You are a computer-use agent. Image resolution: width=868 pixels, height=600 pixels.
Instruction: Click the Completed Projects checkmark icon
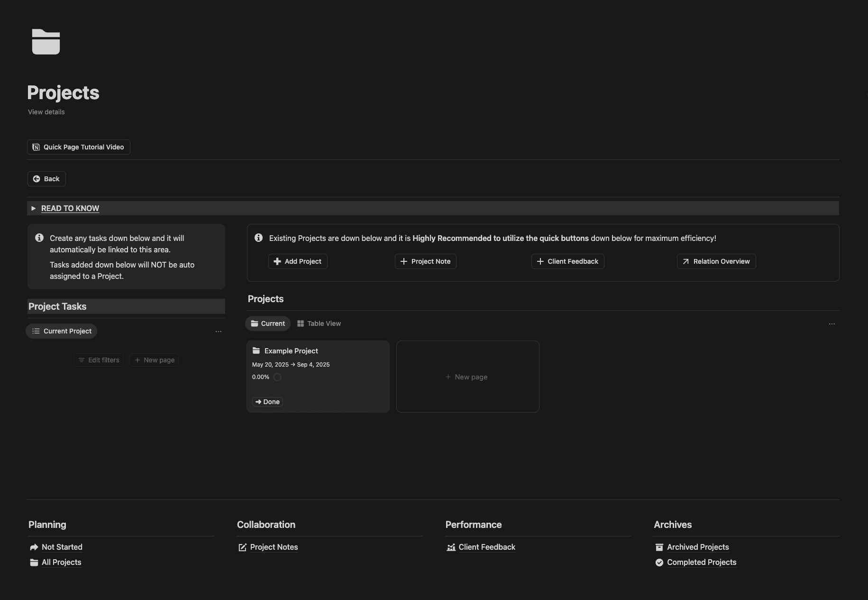pyautogui.click(x=659, y=563)
